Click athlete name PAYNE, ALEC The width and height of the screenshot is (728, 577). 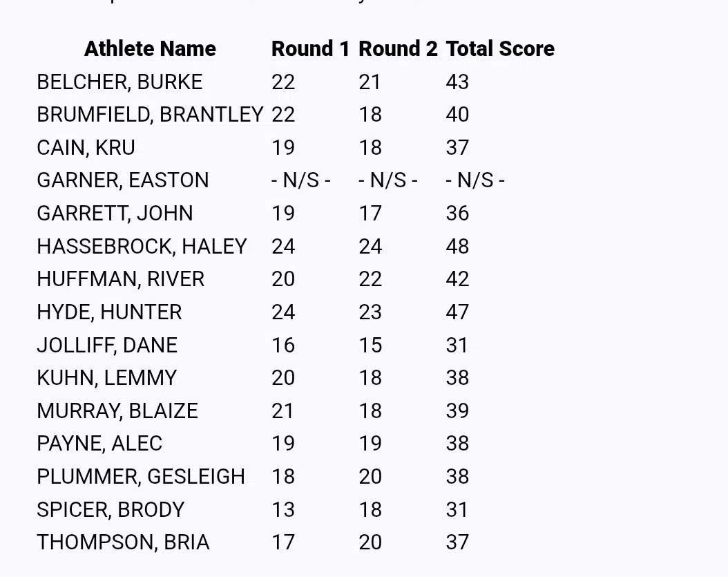[x=99, y=444]
